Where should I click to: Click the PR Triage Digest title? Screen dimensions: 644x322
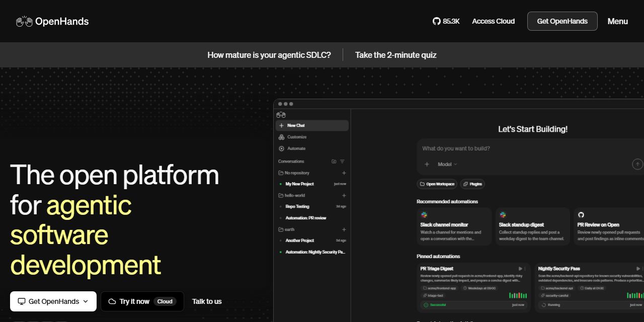pyautogui.click(x=437, y=269)
